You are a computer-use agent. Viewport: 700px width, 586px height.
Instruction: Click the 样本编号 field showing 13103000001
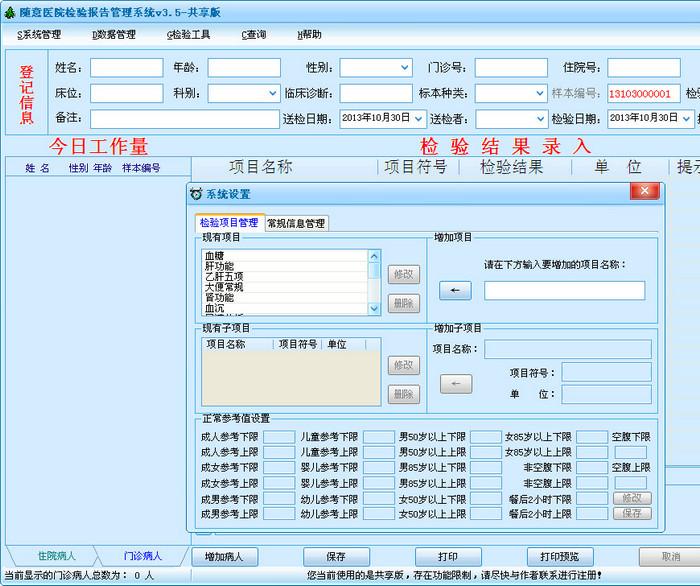644,93
